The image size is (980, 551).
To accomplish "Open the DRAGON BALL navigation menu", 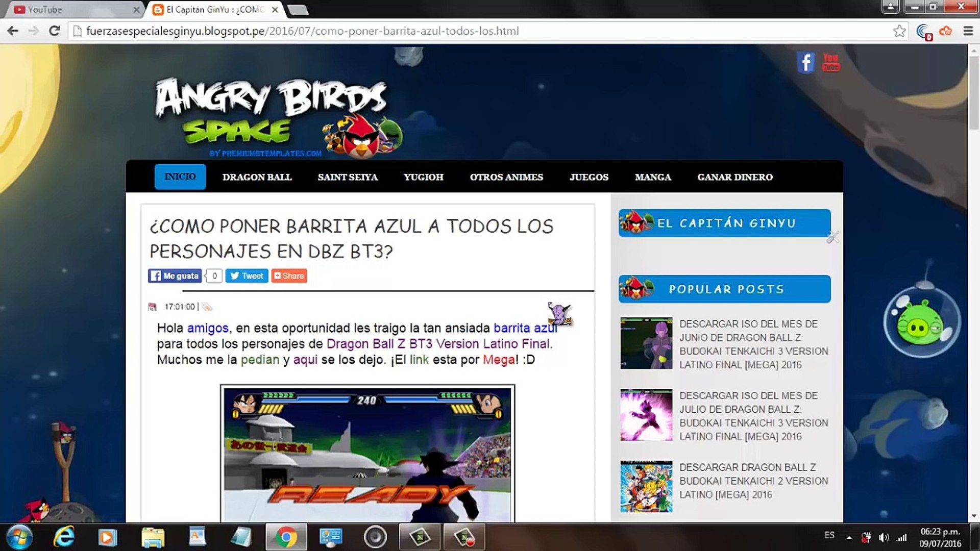I will pos(257,177).
